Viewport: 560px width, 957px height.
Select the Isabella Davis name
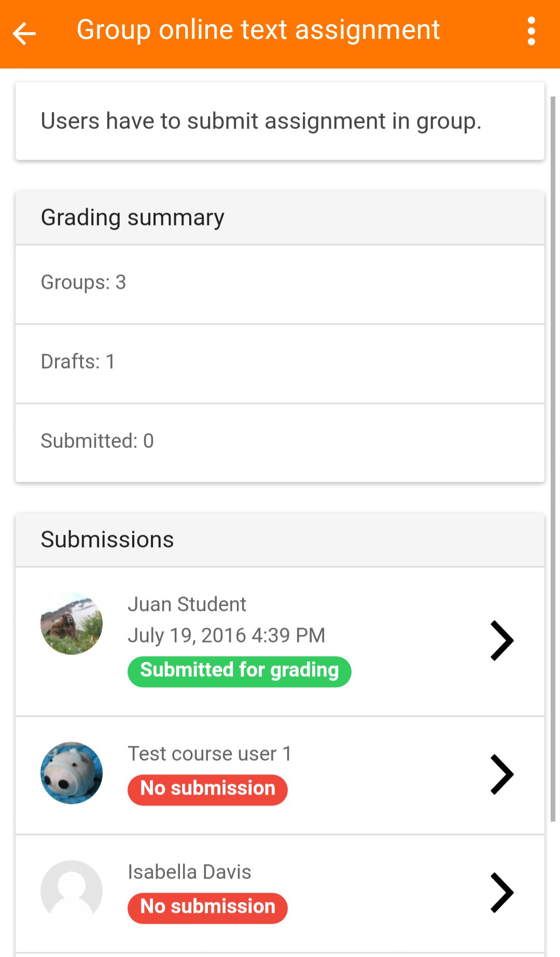point(189,872)
